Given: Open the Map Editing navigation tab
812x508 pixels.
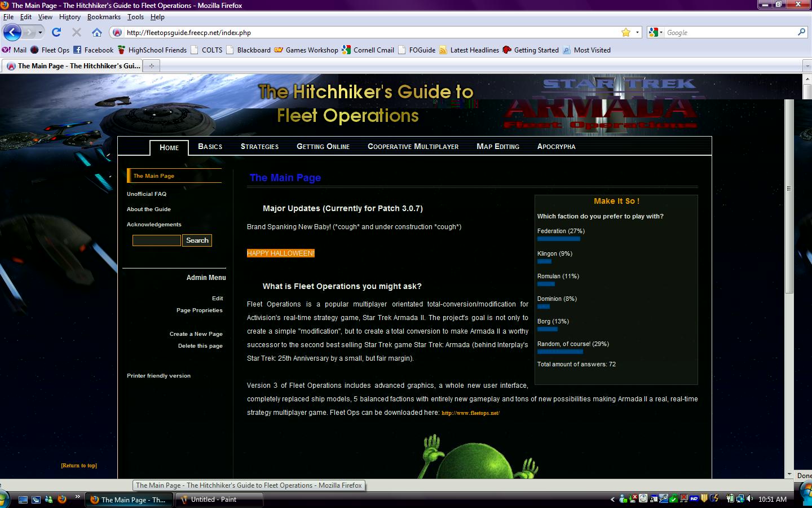Looking at the screenshot, I should (497, 146).
